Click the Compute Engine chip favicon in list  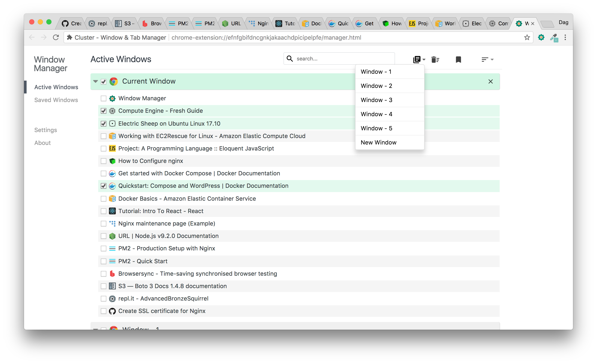112,111
